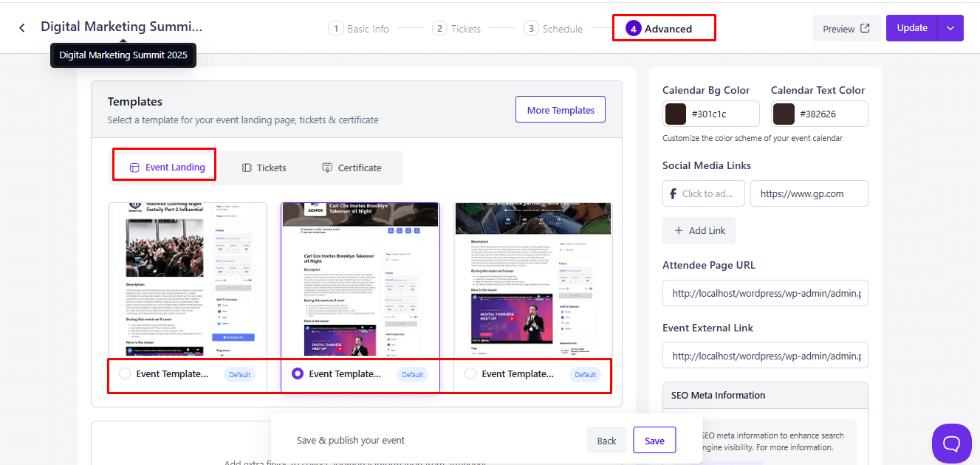980x465 pixels.
Task: Click the step 3 Schedule circle
Action: pos(531,29)
